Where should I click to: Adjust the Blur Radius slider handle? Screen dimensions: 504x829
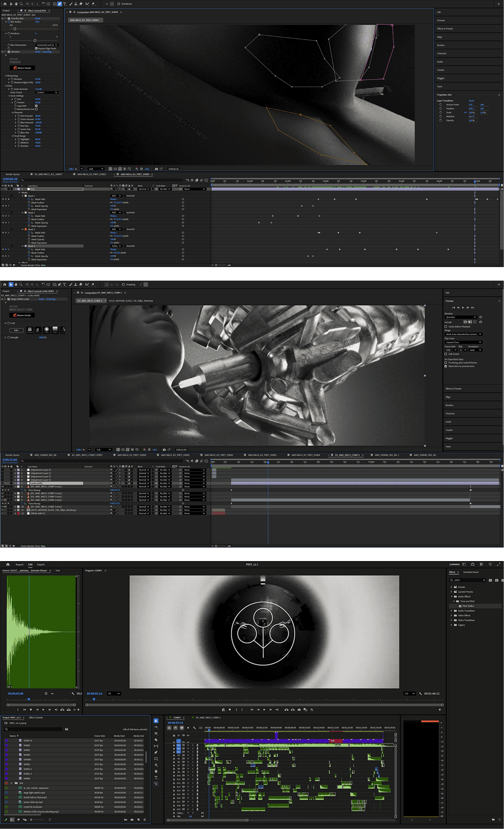click(15, 29)
